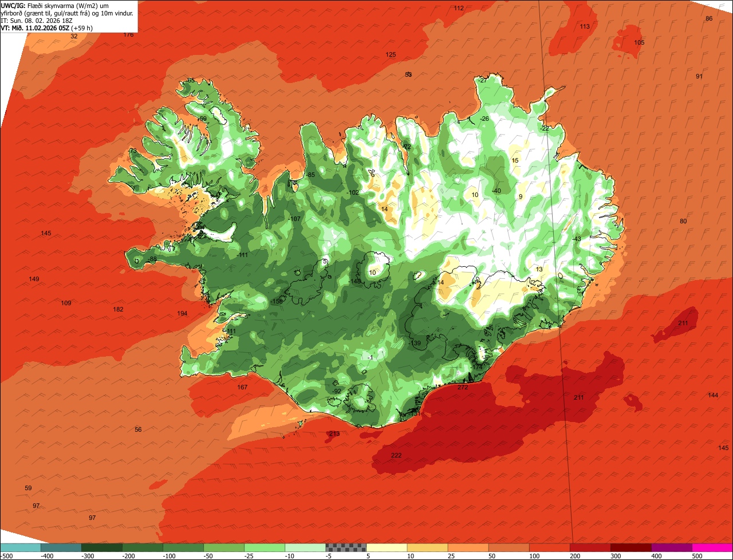Click the legend swatch between -200 and -100
733x560 pixels.
pos(143,547)
